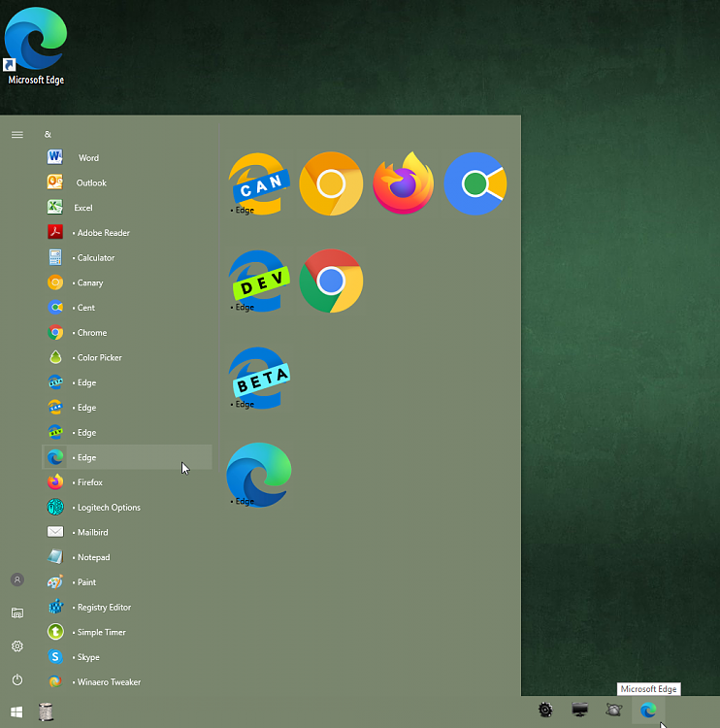Open Edge Canary list entry
The height and width of the screenshot is (728, 720).
(127, 408)
